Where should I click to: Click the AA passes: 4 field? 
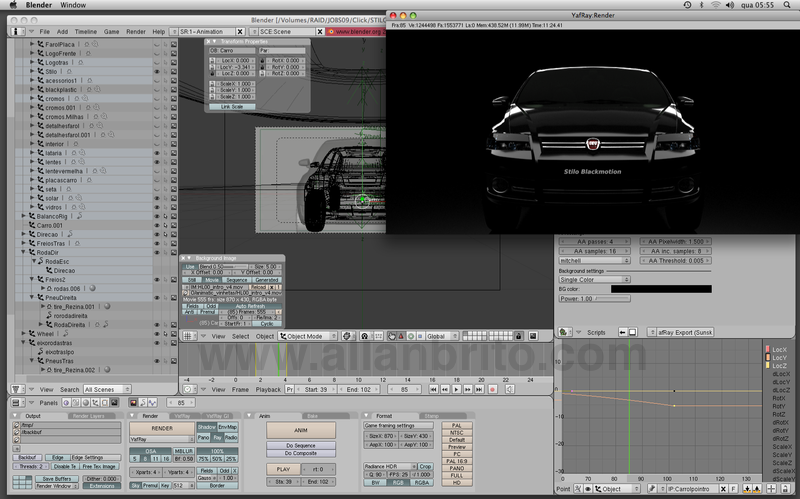(x=594, y=241)
